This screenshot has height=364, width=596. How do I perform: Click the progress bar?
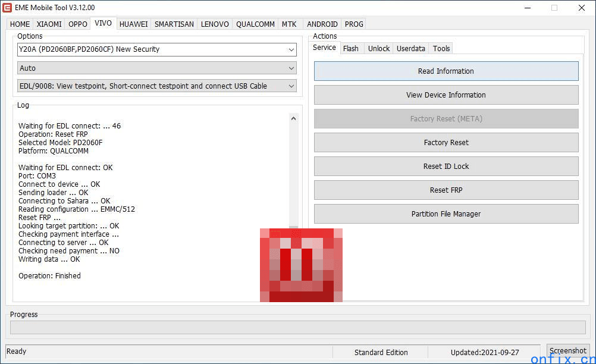click(297, 328)
